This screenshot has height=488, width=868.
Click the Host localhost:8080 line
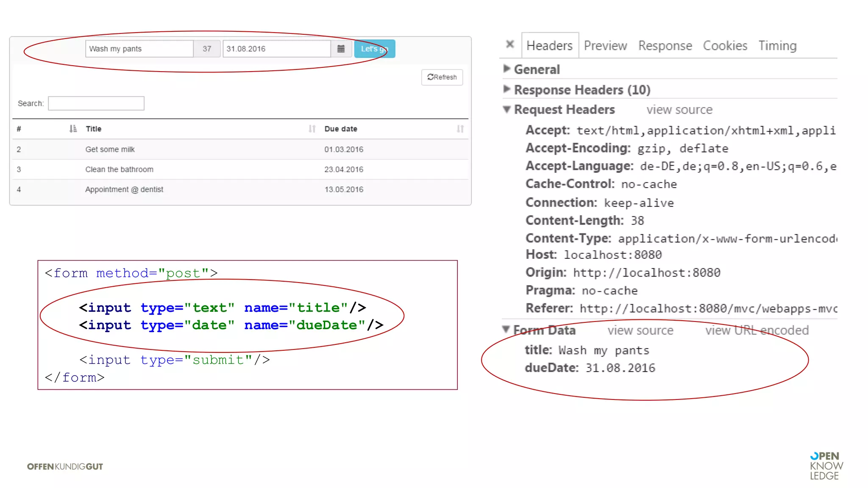coord(594,255)
